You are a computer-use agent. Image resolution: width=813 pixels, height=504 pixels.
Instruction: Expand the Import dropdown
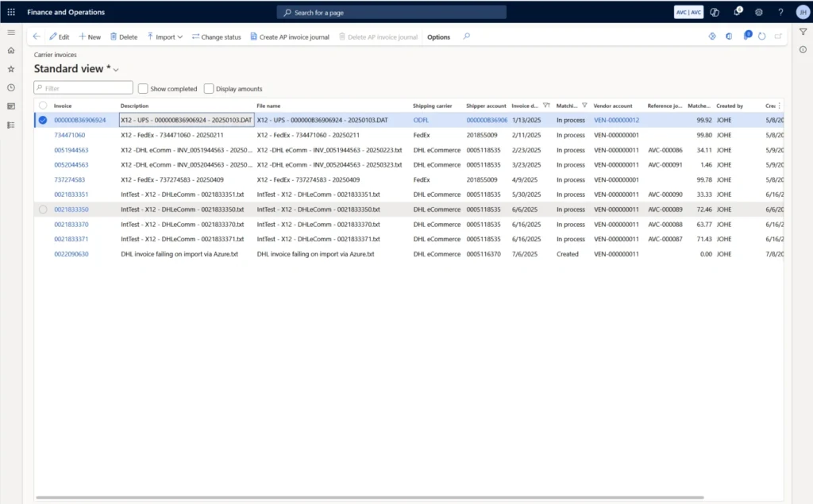164,37
